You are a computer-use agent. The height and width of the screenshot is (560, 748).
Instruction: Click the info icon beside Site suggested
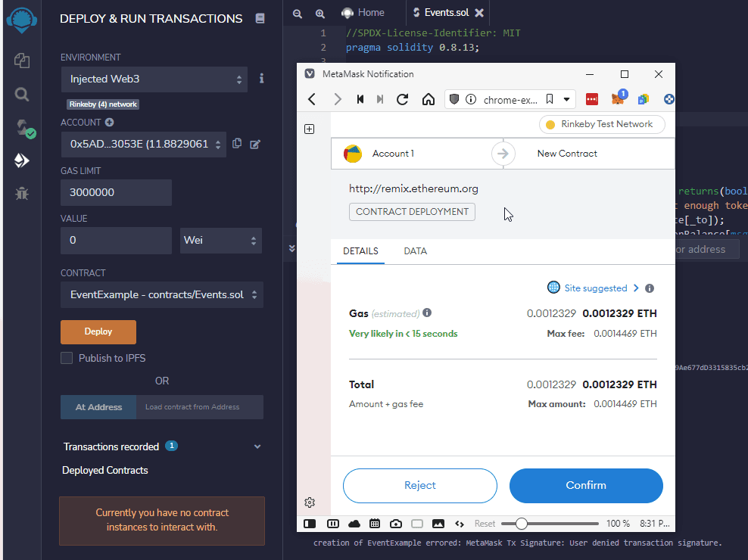(x=650, y=288)
